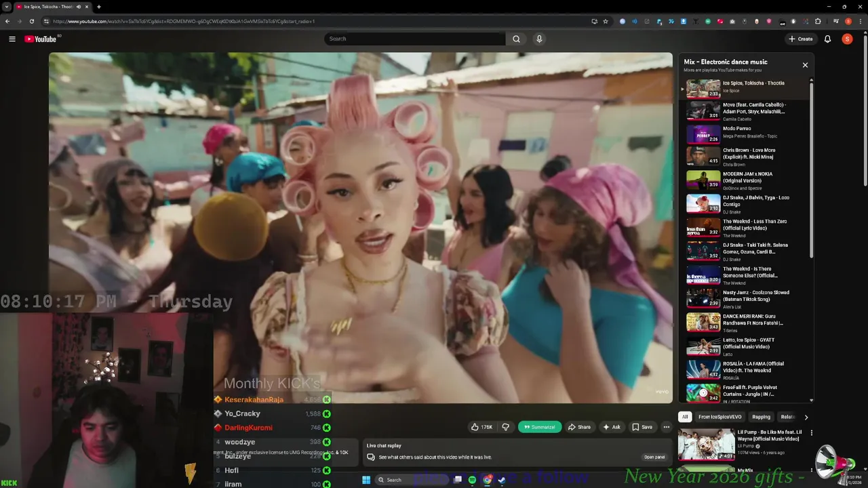The height and width of the screenshot is (488, 868).
Task: Play The Weeknd - Is There Someone Else
Action: [745, 275]
